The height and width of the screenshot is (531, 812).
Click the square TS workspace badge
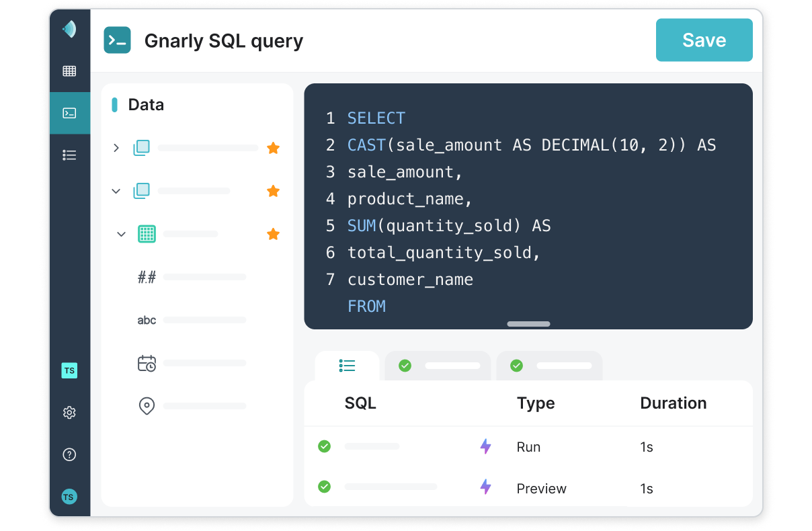pyautogui.click(x=69, y=370)
